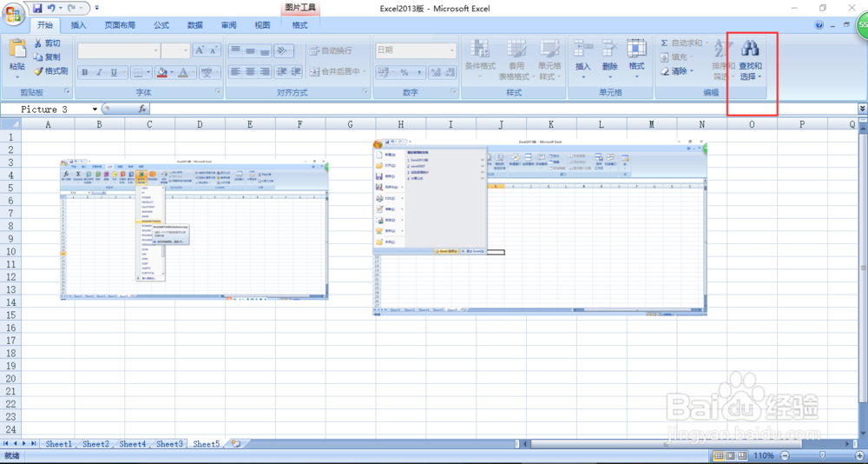Click the fx insert function button
Image resolution: width=868 pixels, height=464 pixels.
pyautogui.click(x=142, y=109)
